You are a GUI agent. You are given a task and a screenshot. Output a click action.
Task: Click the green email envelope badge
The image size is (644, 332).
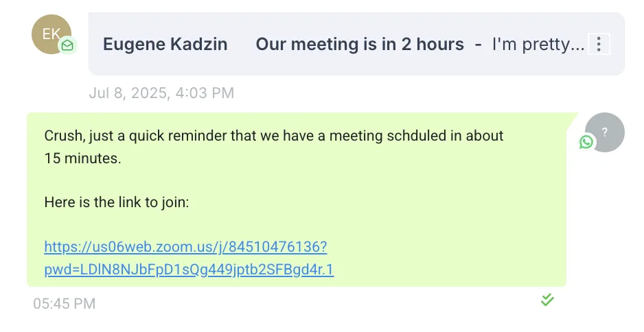(67, 45)
